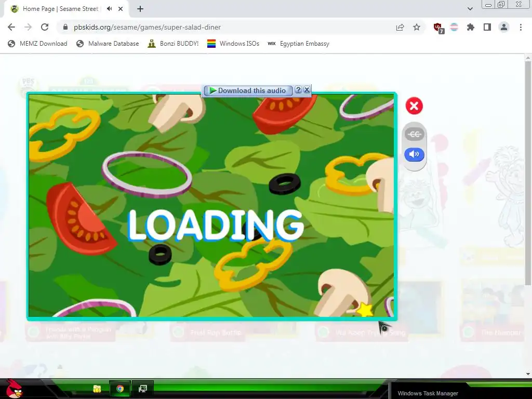Open a new tab with the plus button
Image resolution: width=532 pixels, height=399 pixels.
pos(140,9)
